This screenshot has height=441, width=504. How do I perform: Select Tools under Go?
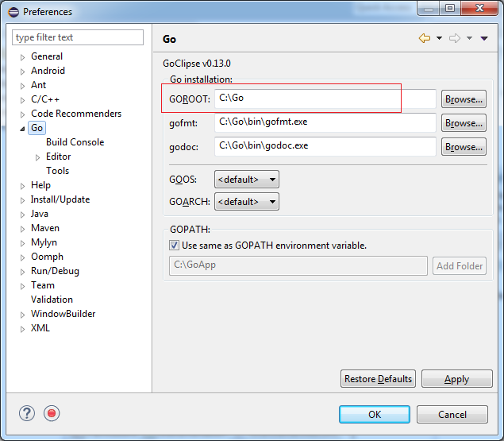57,171
